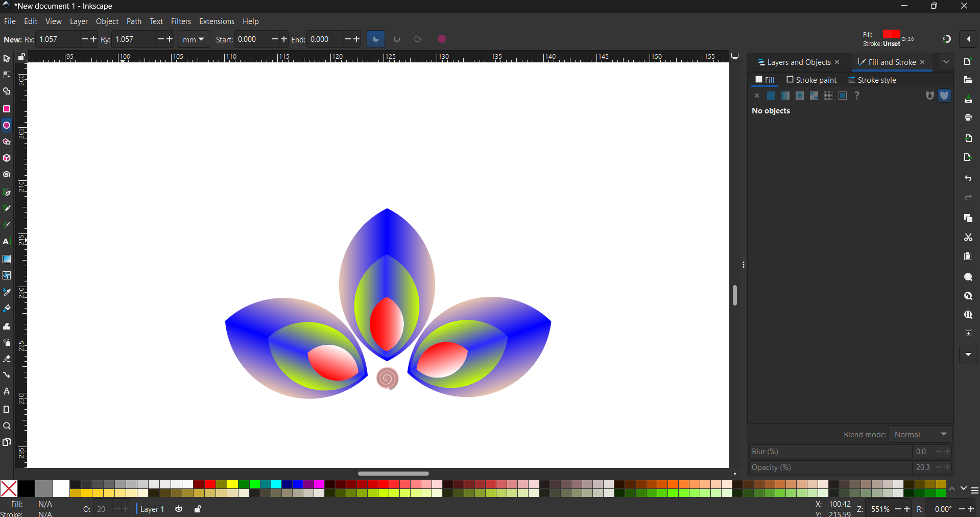Screen dimensions: 980x517
Task: Select the Selector arrow tool
Action: (7, 59)
